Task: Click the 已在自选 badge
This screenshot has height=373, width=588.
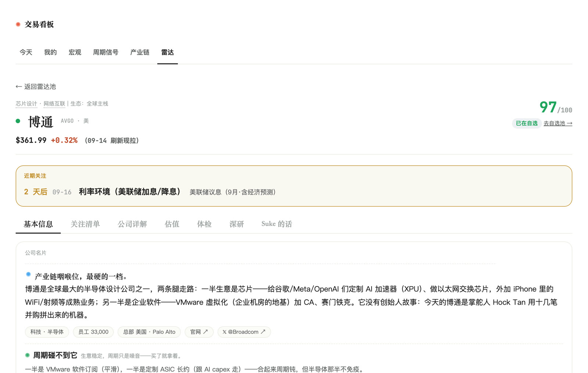Action: click(x=527, y=123)
